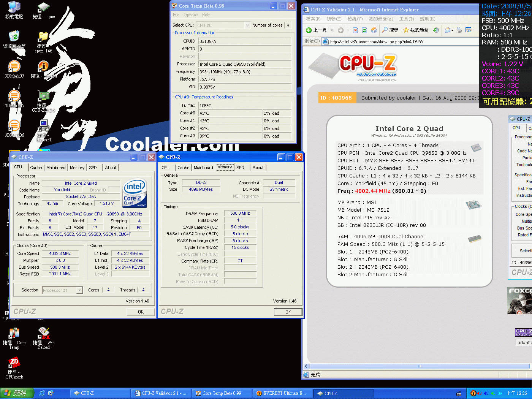Screen dimensions: 532x399
Task: Open the Core Temp Options menu
Action: 191,15
